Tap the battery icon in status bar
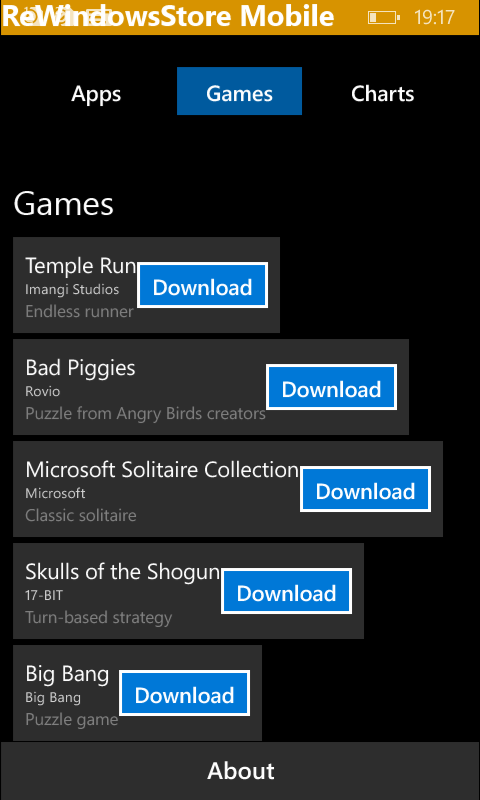 [384, 17]
